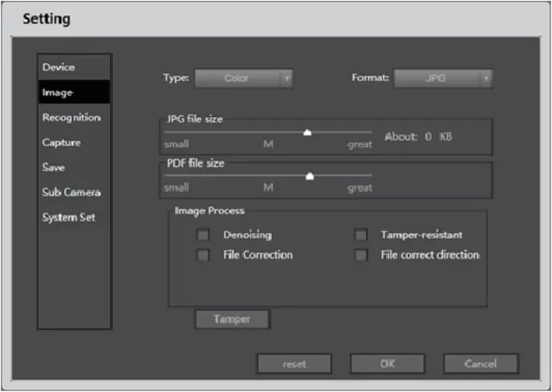Open the Device settings tab
Screen dimensions: 552x392
click(x=58, y=67)
